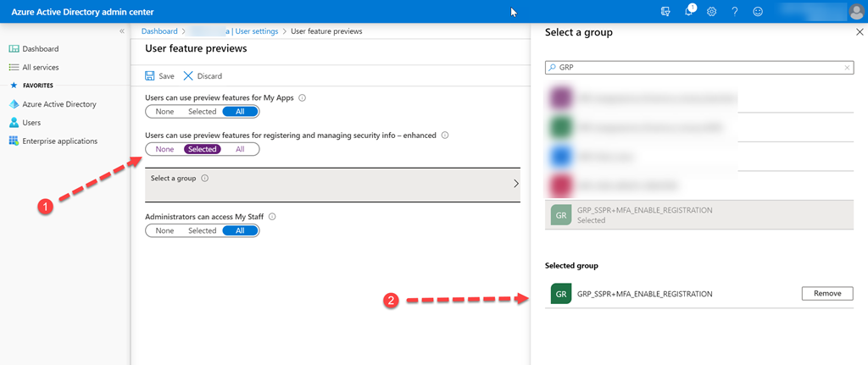Set My Staff access to All
868x365 pixels.
[x=240, y=230]
